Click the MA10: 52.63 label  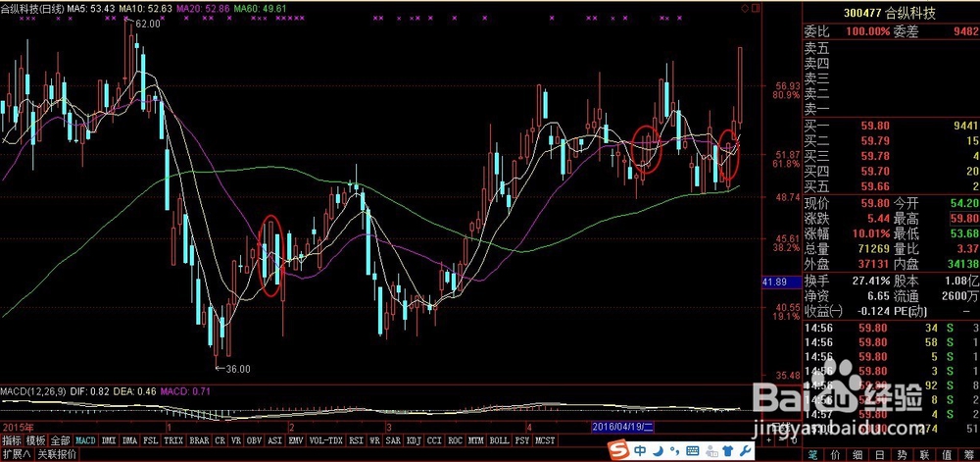point(146,9)
